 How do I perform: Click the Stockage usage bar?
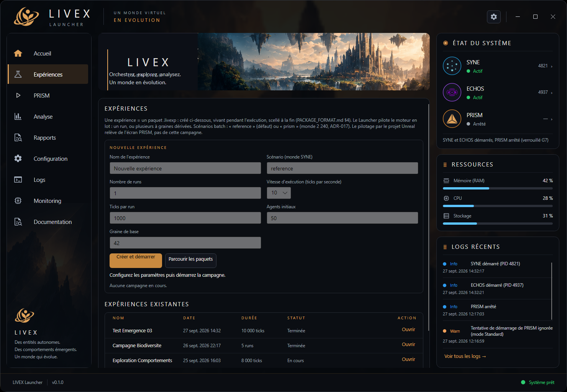[498, 224]
